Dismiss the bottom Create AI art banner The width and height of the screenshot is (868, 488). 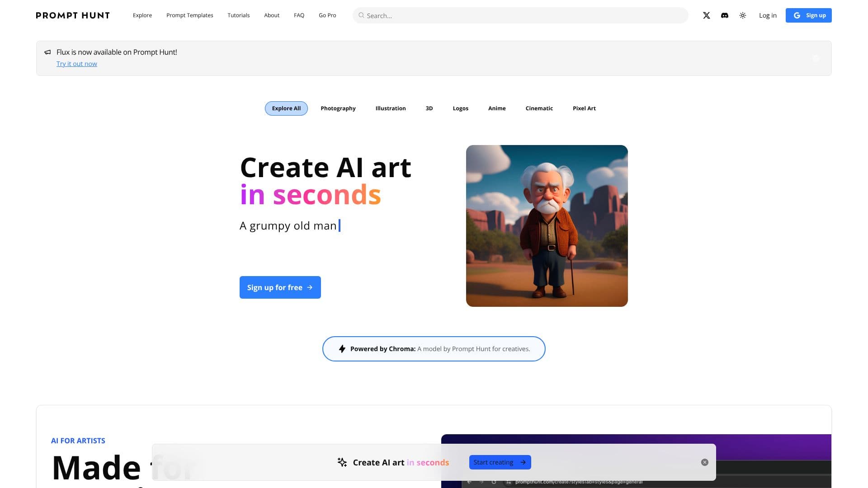tap(705, 462)
